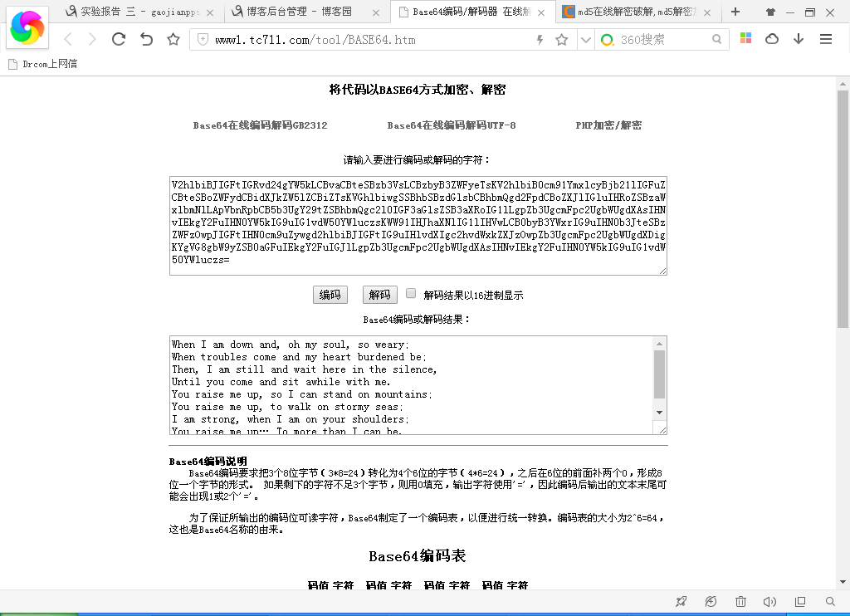Image resolution: width=850 pixels, height=616 pixels.
Task: Reload the page with the refresh icon
Action: 119,39
